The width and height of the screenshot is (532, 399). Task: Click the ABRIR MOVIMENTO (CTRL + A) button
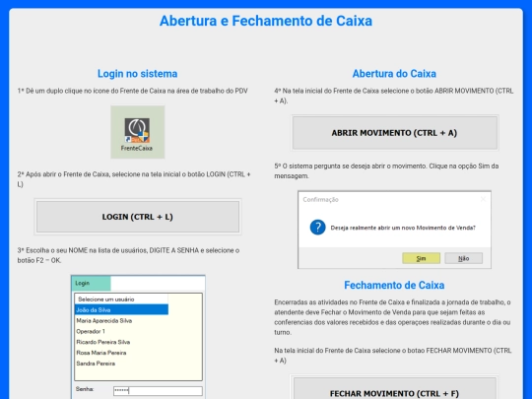click(x=395, y=133)
